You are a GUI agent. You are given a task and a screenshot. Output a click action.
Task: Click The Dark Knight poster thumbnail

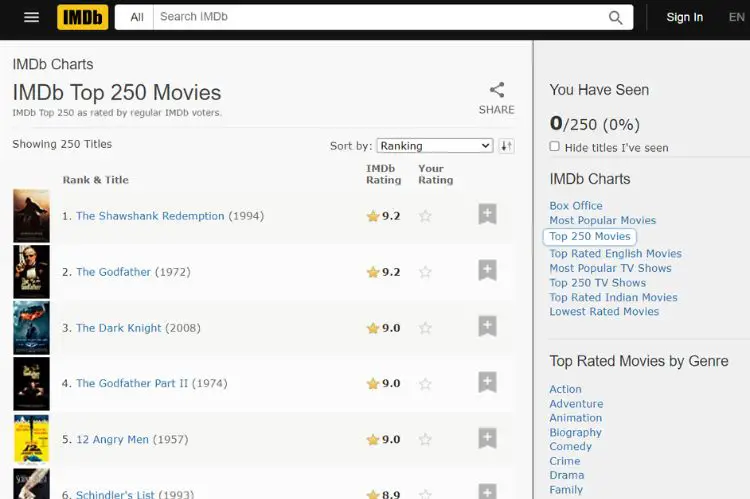tap(31, 328)
